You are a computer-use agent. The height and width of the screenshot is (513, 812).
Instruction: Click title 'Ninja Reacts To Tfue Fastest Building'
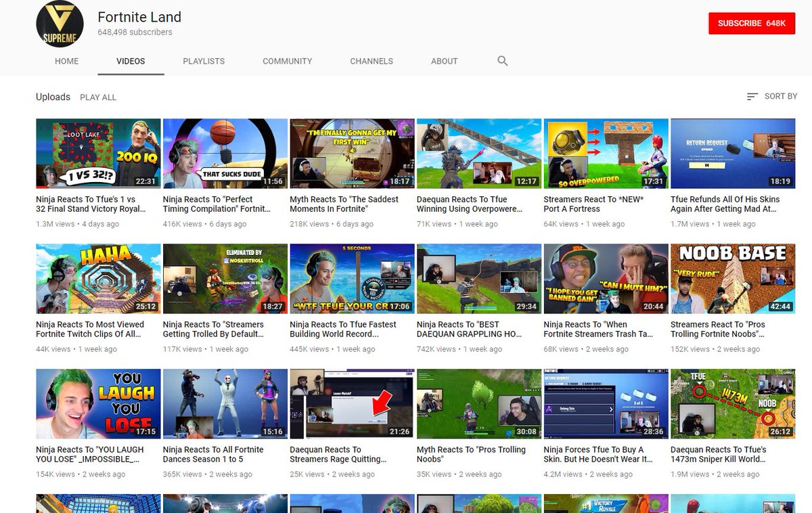click(x=343, y=330)
